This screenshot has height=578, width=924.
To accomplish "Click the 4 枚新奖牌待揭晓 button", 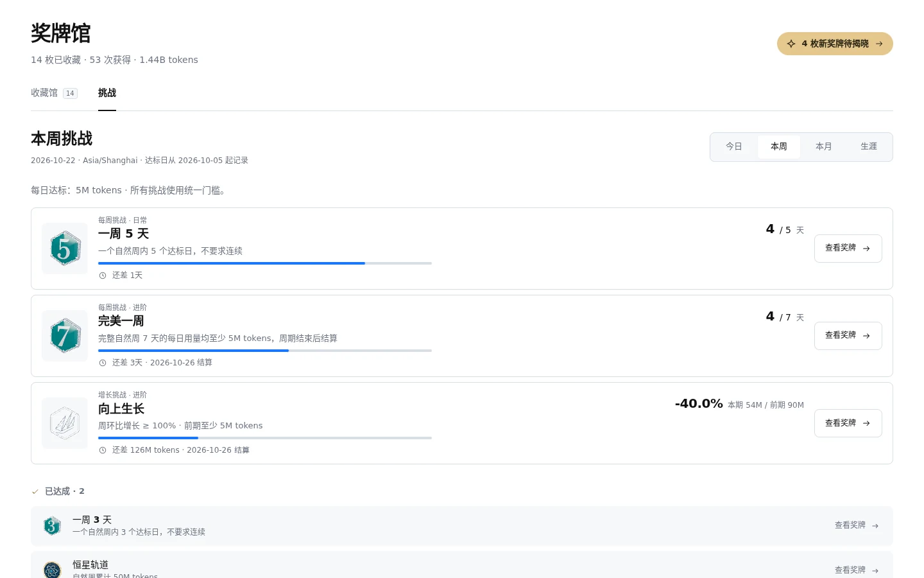I will click(x=835, y=44).
